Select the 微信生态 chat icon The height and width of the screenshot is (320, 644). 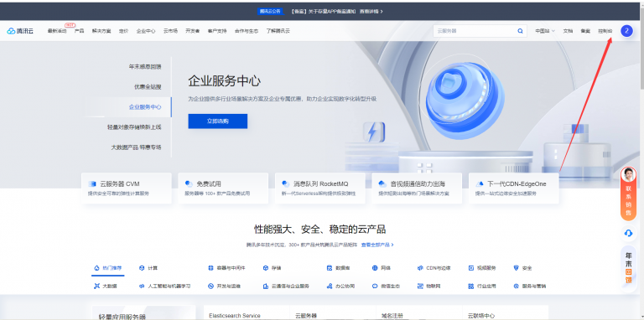(x=375, y=286)
